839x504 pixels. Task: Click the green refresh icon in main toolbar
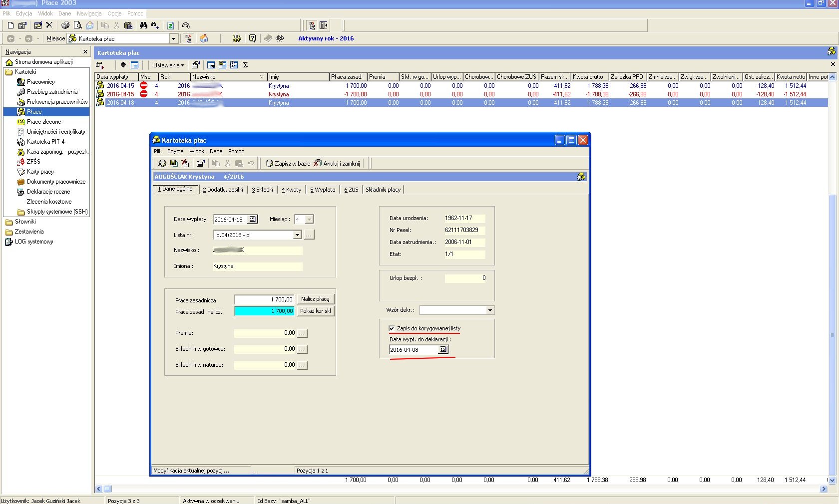click(170, 25)
